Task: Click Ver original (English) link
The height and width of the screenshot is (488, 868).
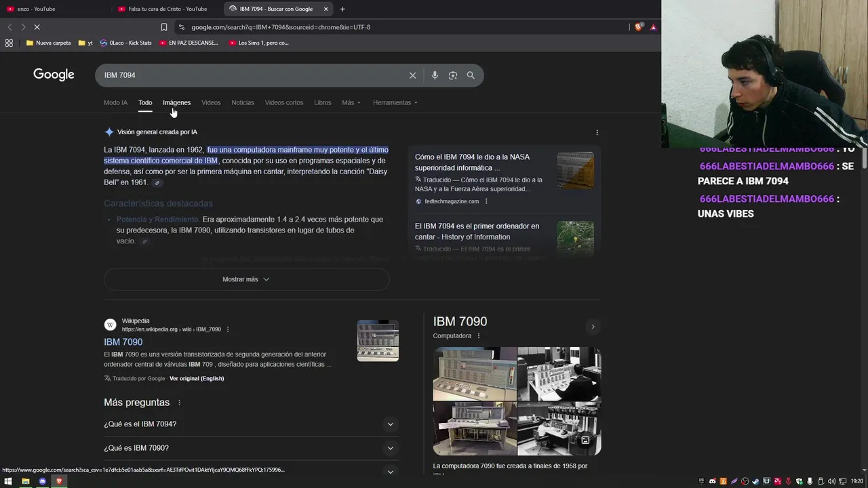Action: point(197,378)
